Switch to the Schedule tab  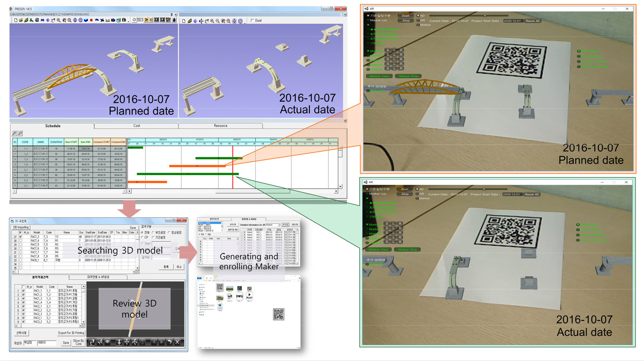pyautogui.click(x=52, y=126)
